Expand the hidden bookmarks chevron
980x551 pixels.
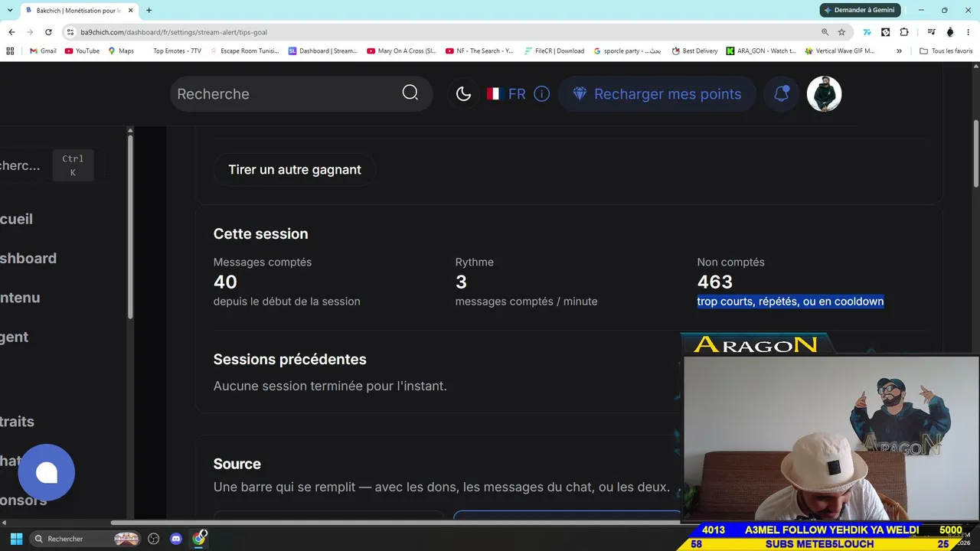[x=899, y=51]
